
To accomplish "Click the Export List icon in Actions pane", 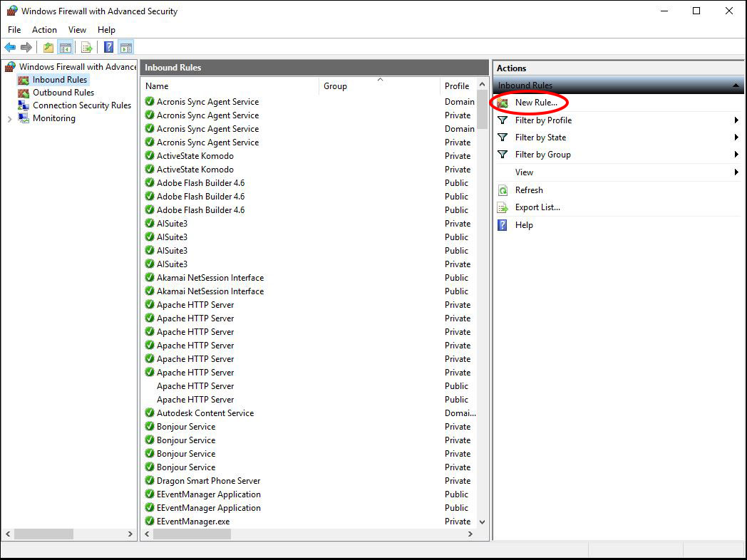I will click(503, 207).
